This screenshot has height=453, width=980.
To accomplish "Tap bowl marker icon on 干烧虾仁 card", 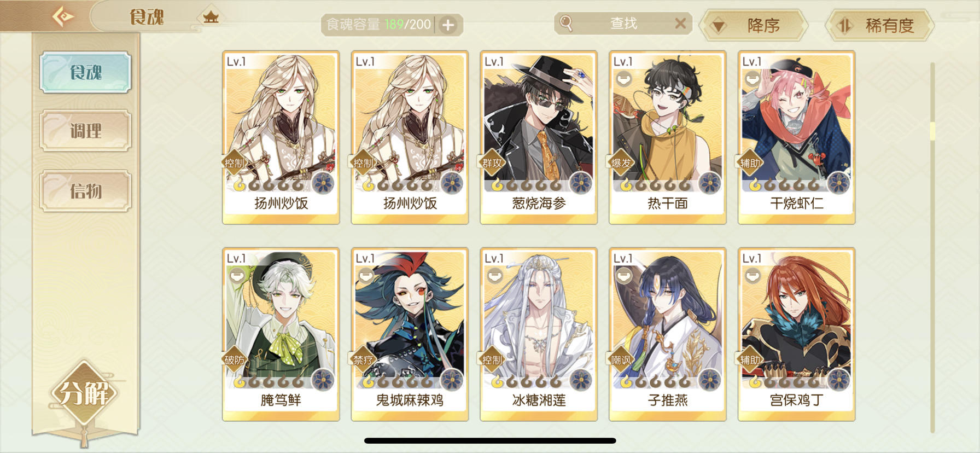I will click(752, 79).
